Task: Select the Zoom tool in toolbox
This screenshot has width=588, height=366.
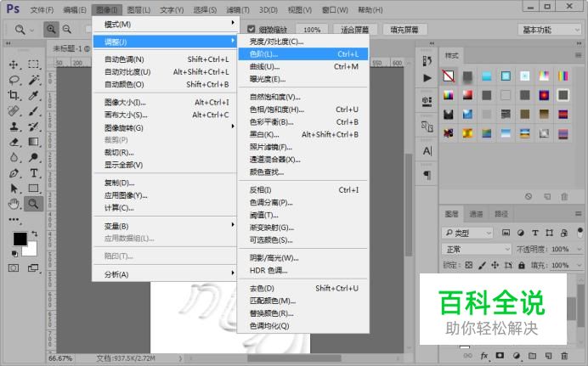Action: 33,204
